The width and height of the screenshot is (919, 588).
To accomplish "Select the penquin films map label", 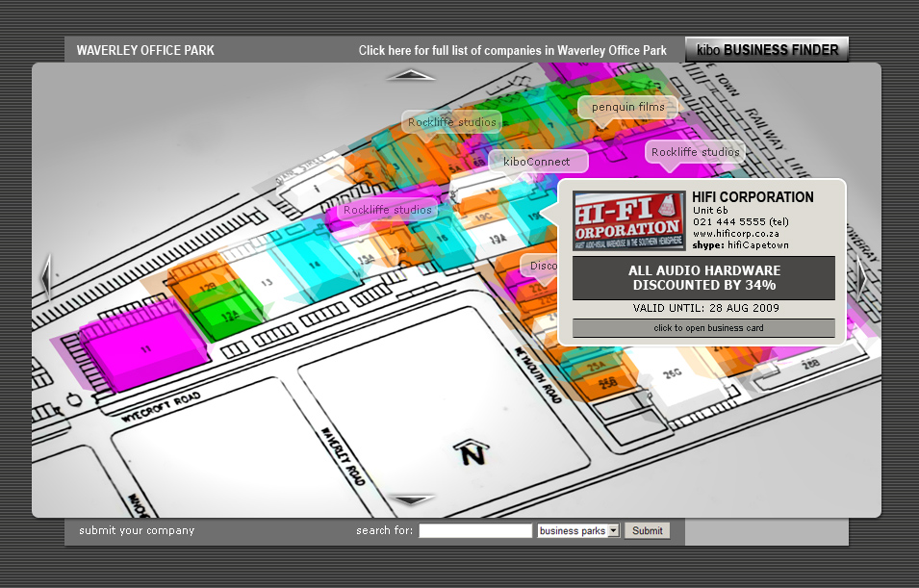I will [x=627, y=107].
